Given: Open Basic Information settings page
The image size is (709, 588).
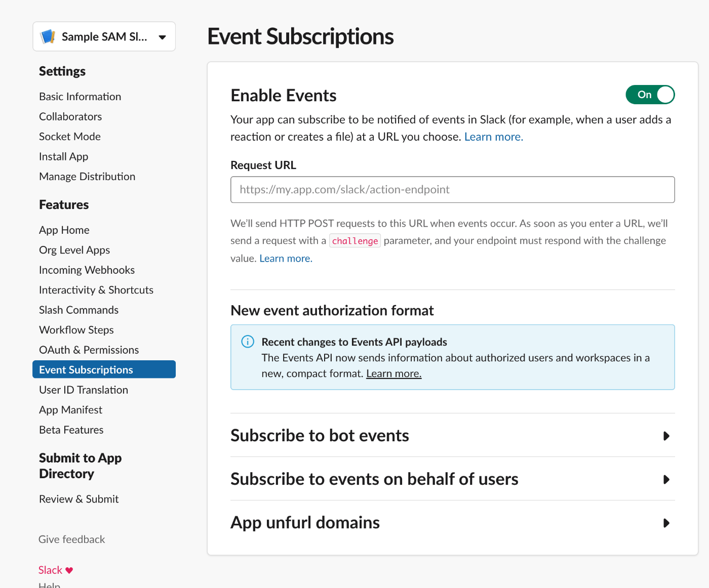Looking at the screenshot, I should pyautogui.click(x=80, y=97).
